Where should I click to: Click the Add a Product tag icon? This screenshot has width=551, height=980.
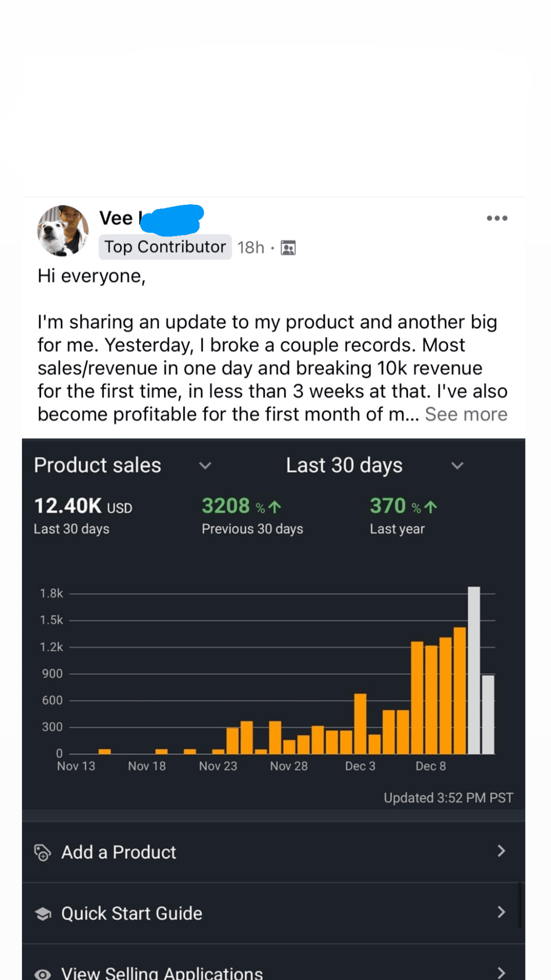(x=42, y=852)
